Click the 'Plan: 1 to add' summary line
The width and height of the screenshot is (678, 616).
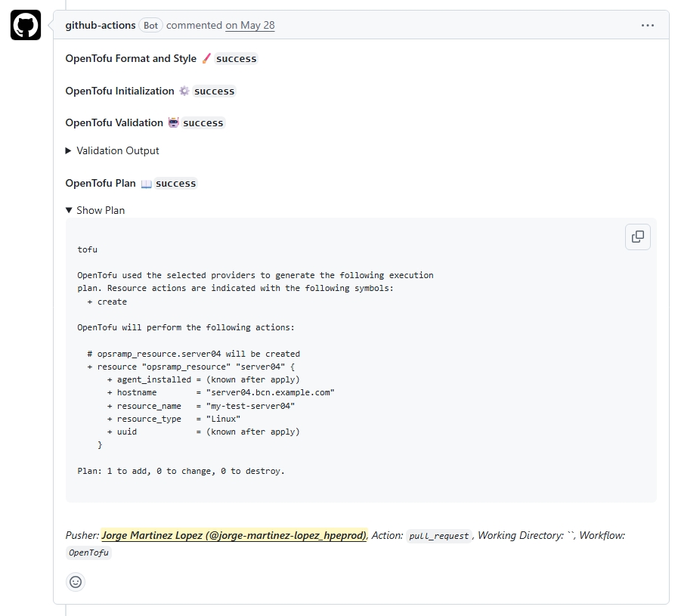pyautogui.click(x=181, y=471)
